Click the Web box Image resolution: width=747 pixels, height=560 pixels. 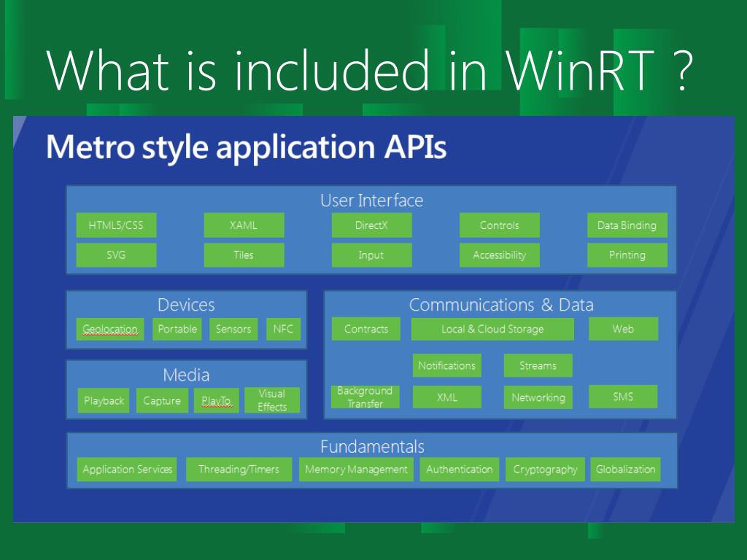[x=623, y=329]
